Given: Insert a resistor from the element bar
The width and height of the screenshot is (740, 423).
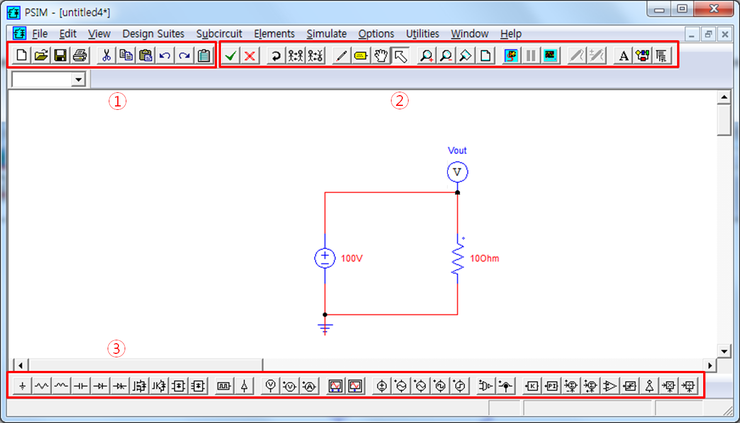Looking at the screenshot, I should coord(42,385).
